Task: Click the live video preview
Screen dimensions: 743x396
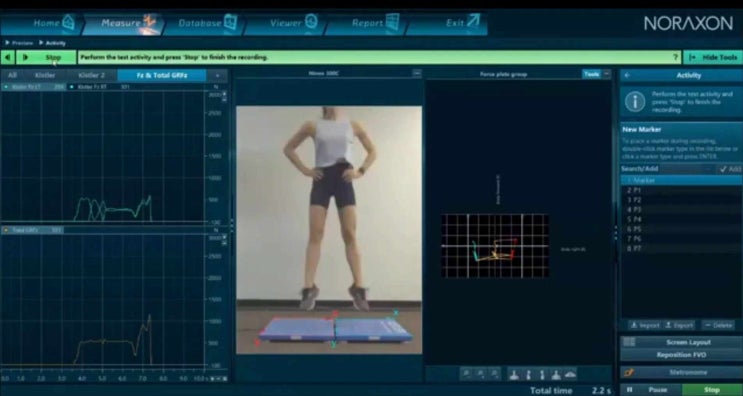Action: (x=329, y=230)
